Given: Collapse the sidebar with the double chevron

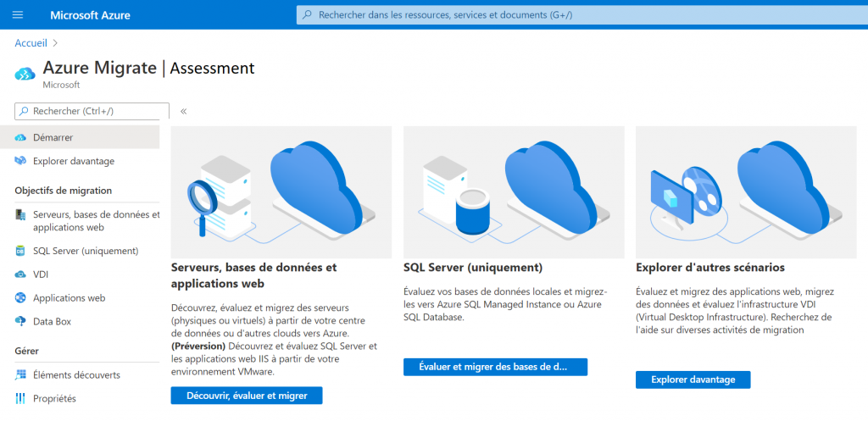Looking at the screenshot, I should [183, 111].
